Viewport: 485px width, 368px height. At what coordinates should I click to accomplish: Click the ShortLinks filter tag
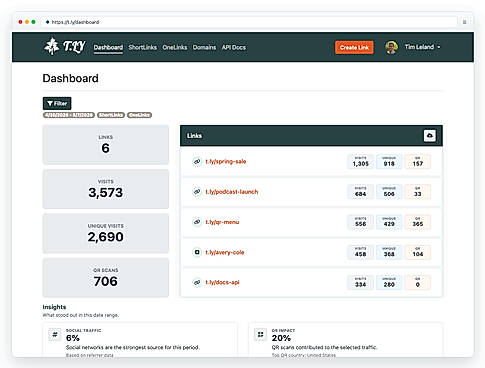(111, 115)
